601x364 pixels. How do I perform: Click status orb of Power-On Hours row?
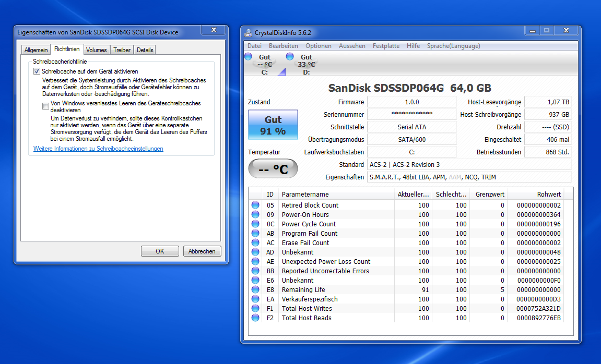tap(255, 214)
